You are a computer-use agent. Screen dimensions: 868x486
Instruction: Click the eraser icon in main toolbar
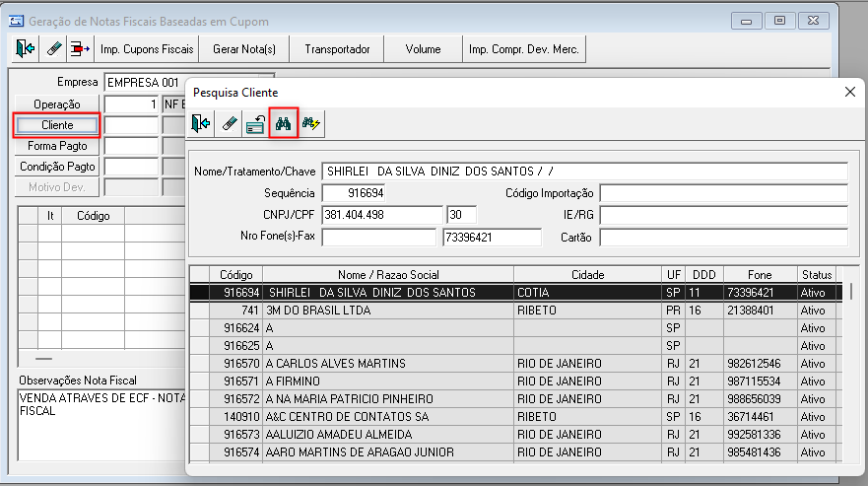[54, 48]
